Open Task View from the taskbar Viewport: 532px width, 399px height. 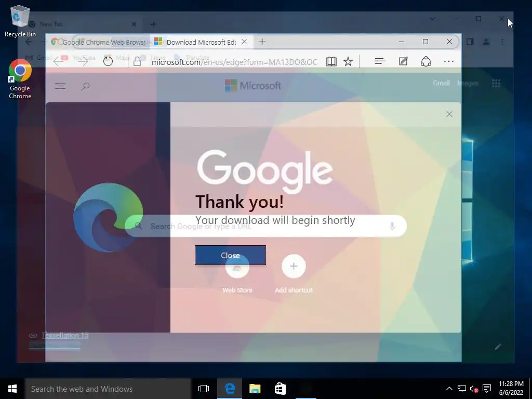click(204, 389)
